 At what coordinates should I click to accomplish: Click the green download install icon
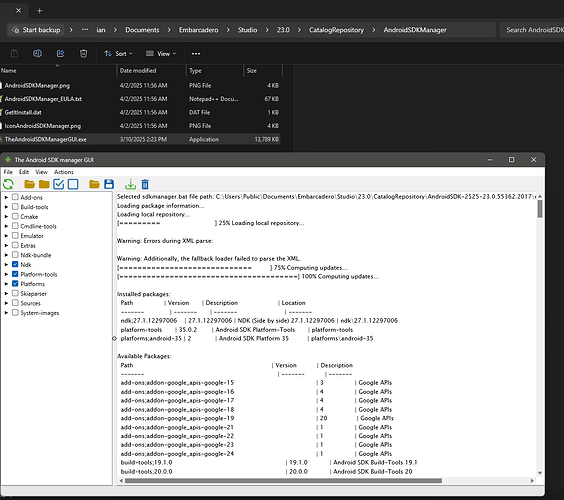click(x=130, y=184)
